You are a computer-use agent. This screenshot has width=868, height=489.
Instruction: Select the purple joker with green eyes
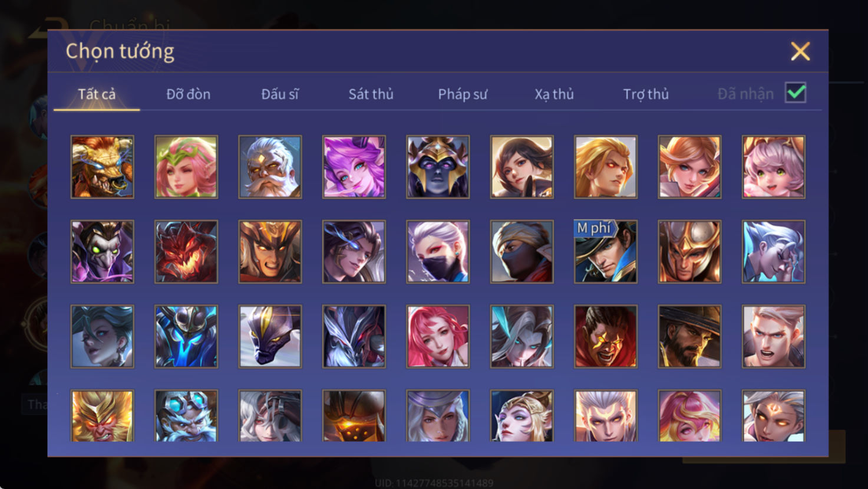coord(103,252)
